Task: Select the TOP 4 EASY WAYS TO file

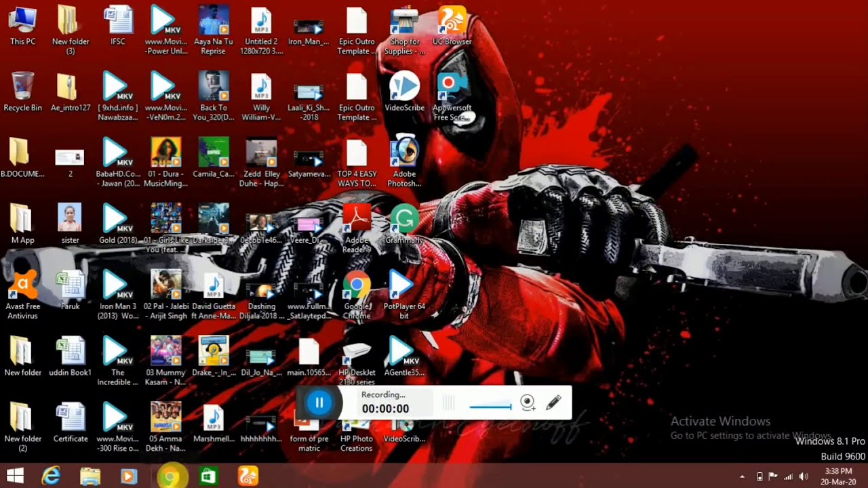Action: tap(357, 163)
